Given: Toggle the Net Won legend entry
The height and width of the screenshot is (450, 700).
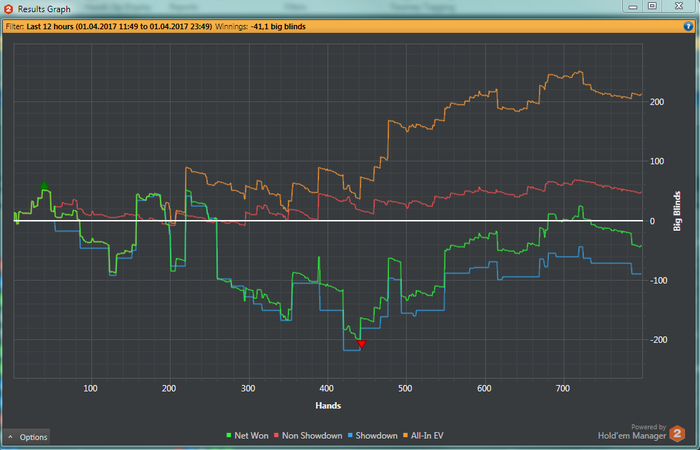Looking at the screenshot, I should (247, 436).
